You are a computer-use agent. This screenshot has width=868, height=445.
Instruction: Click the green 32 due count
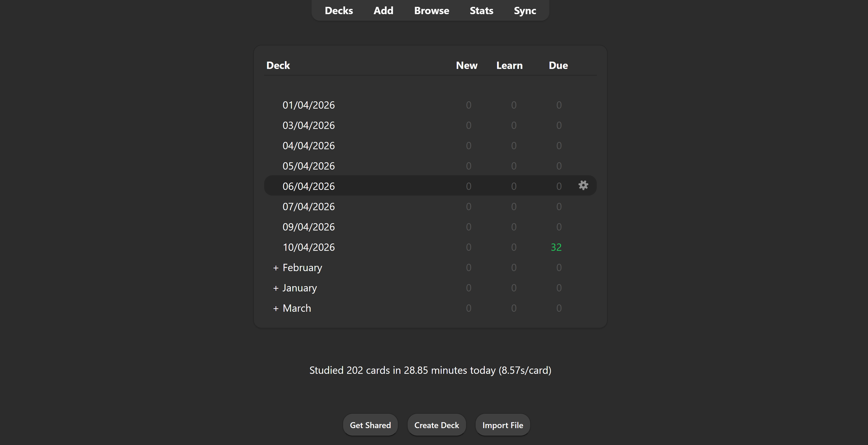(x=556, y=247)
